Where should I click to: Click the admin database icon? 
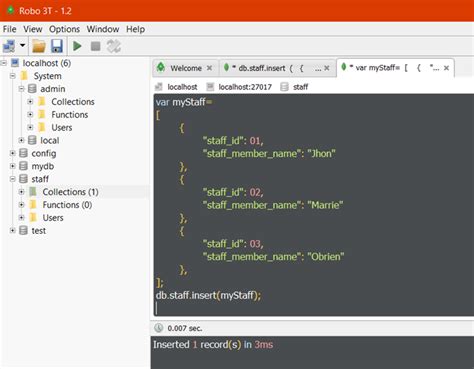32,89
